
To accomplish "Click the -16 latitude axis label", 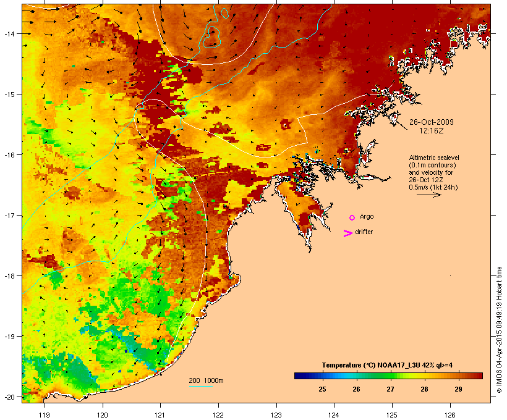I will click(x=9, y=155).
